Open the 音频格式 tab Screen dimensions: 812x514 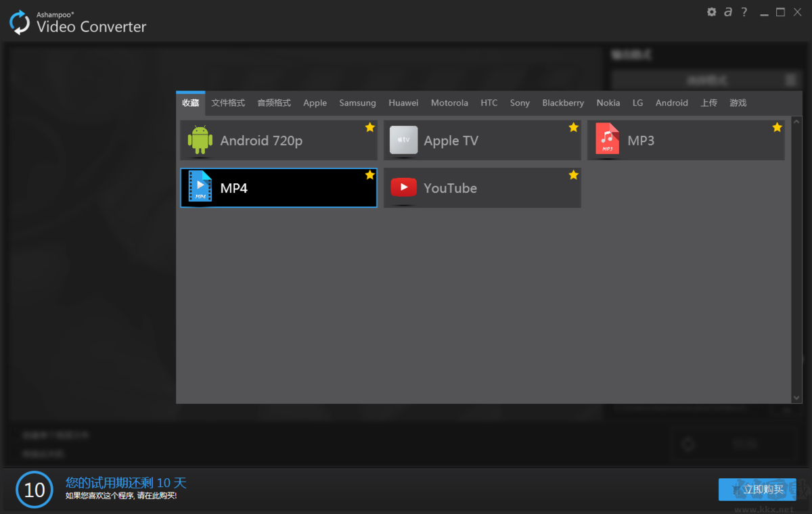(274, 103)
